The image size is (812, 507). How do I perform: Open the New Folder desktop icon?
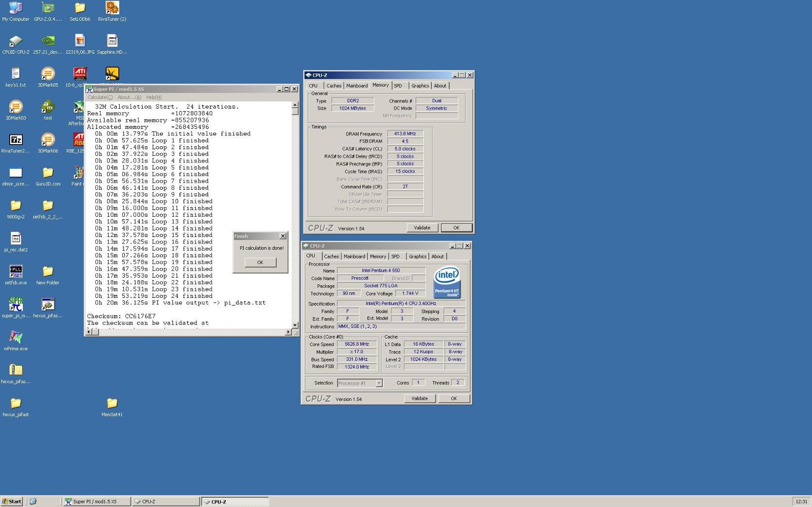(x=48, y=276)
